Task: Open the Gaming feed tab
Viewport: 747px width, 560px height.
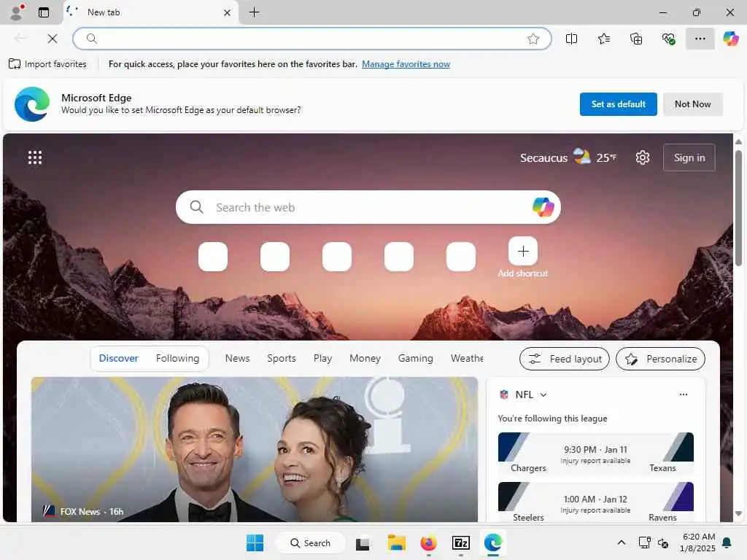Action: 415,358
